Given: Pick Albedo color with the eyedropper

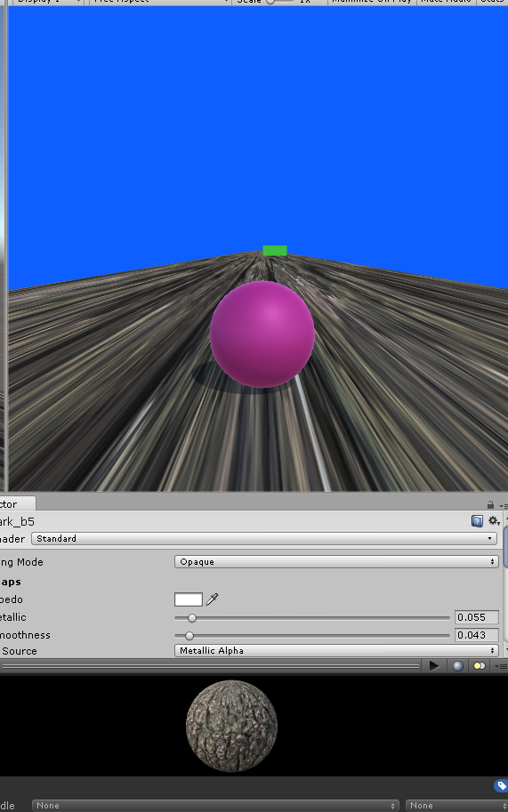Looking at the screenshot, I should coord(212,599).
